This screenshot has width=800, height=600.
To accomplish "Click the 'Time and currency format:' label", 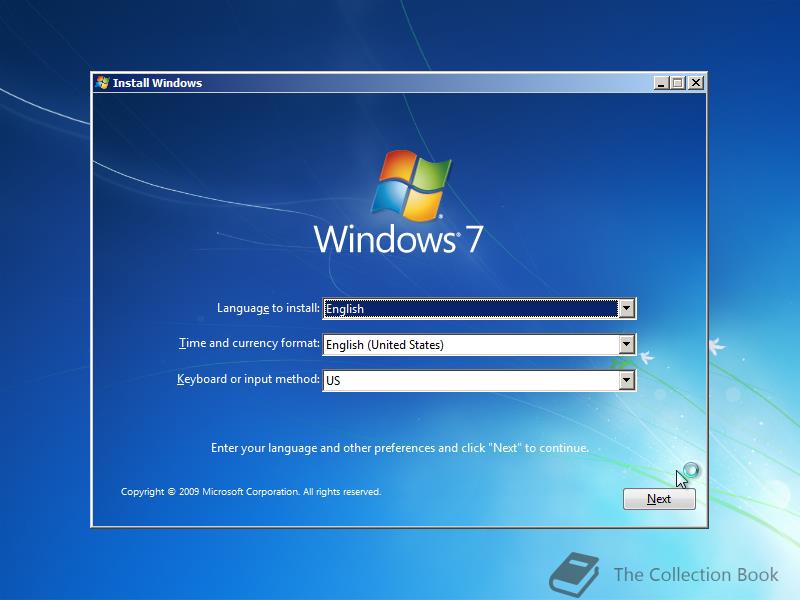I will coord(249,343).
